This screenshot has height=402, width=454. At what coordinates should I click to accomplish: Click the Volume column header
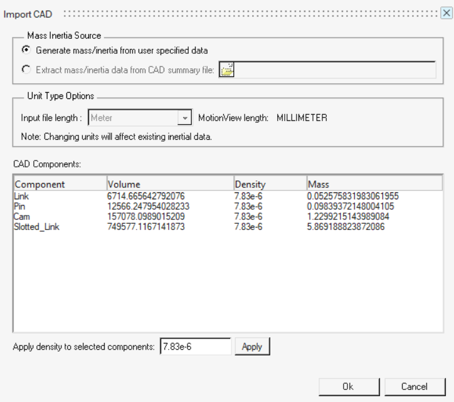point(170,184)
